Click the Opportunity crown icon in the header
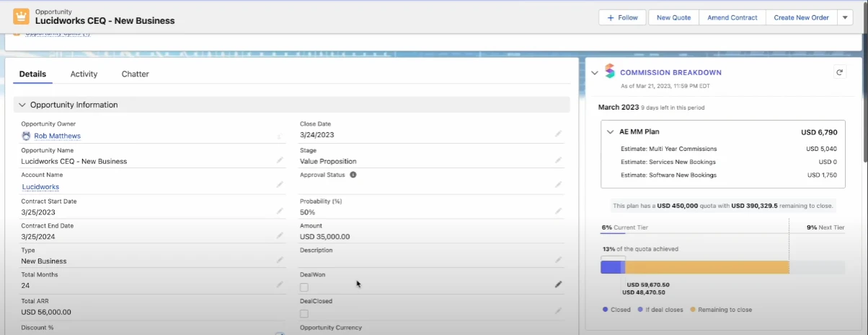868x335 pixels. pyautogui.click(x=21, y=17)
